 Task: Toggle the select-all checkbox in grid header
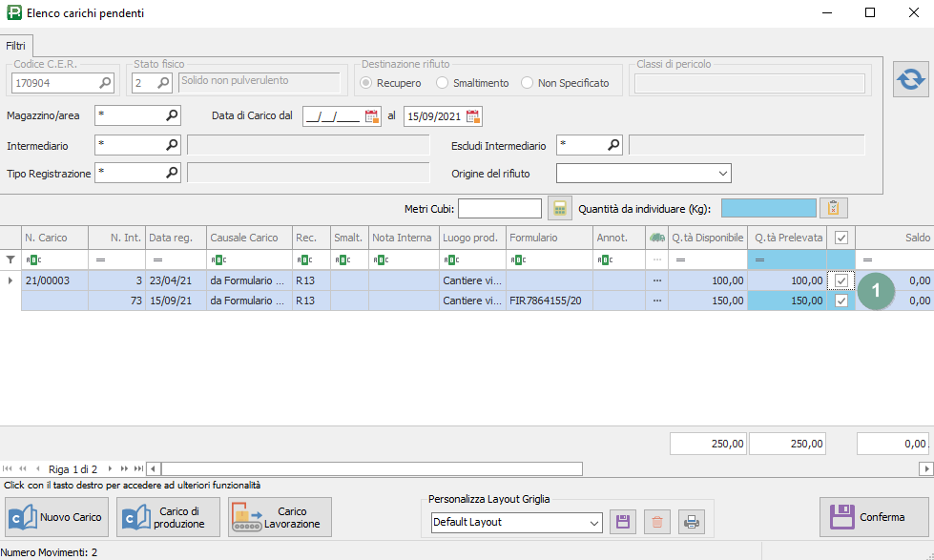(841, 238)
